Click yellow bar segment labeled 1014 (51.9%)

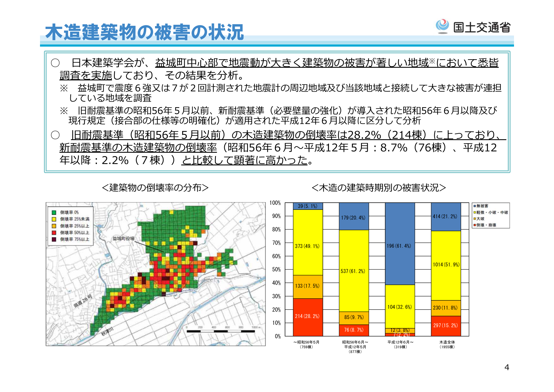coord(446,266)
